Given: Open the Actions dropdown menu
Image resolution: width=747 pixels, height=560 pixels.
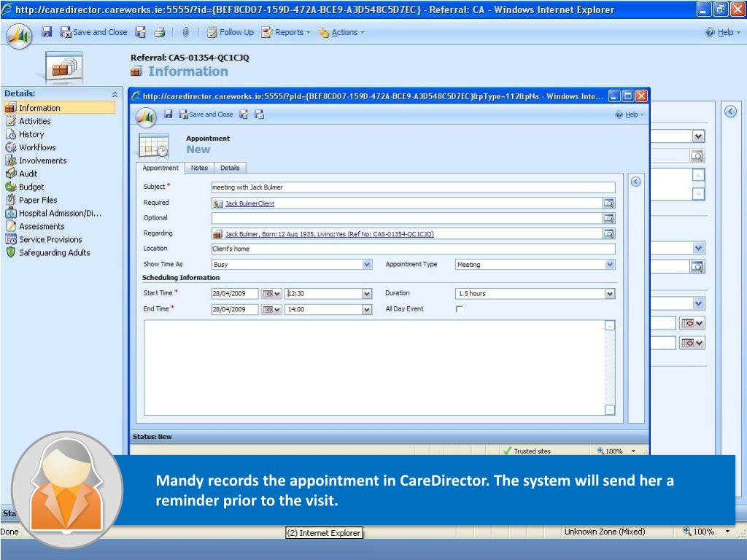Looking at the screenshot, I should (x=342, y=32).
